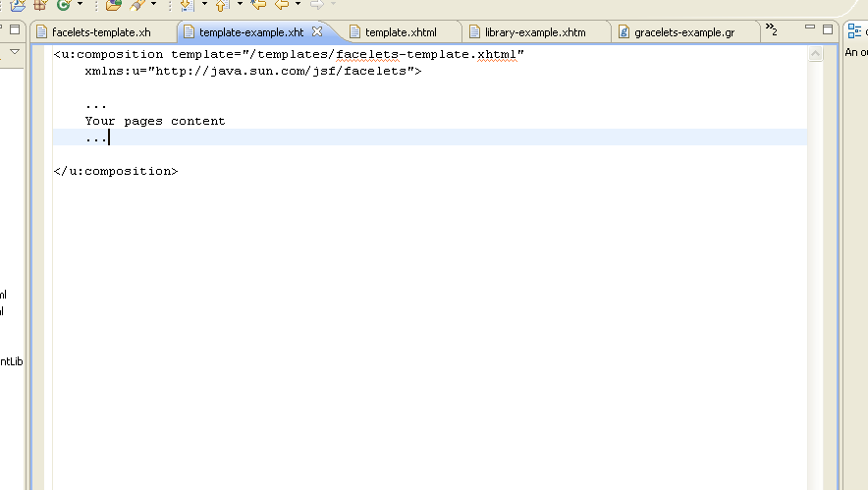
Task: Open the Search toolbar dropdown arrow
Action: point(154,5)
